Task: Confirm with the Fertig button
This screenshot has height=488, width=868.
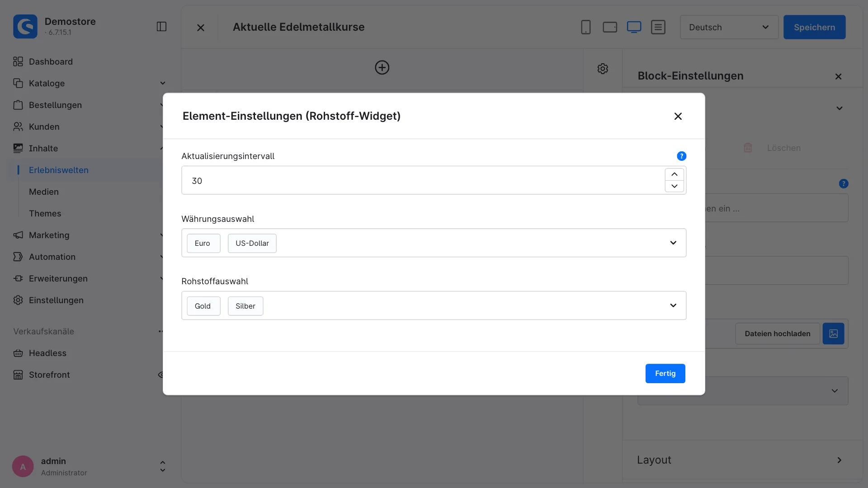Action: (x=665, y=373)
